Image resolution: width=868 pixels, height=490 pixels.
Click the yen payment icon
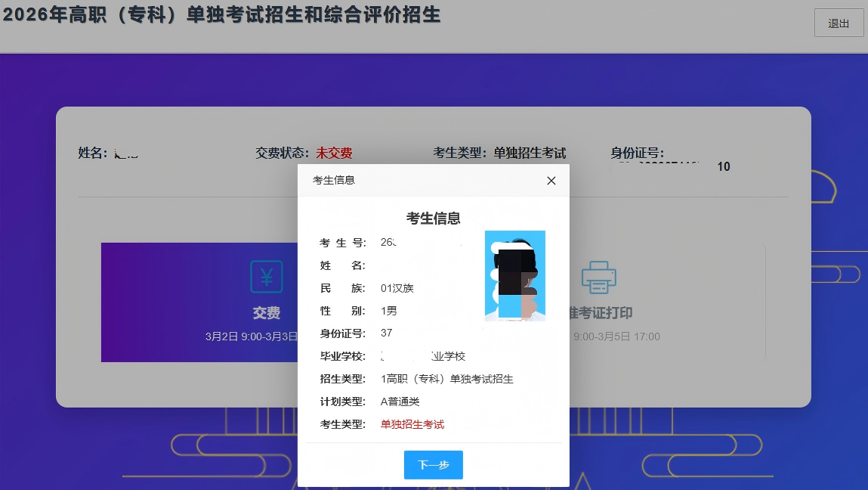(x=267, y=277)
